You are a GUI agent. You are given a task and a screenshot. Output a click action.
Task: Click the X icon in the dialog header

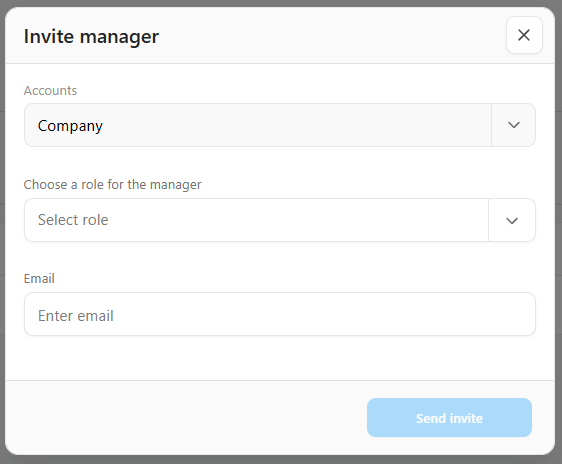524,35
